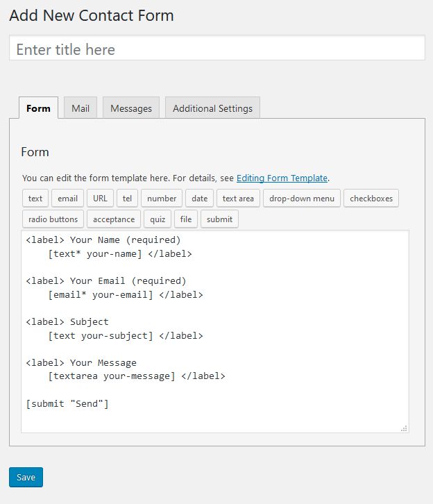The image size is (433, 504).
Task: Insert a file upload tag
Action: (x=185, y=219)
